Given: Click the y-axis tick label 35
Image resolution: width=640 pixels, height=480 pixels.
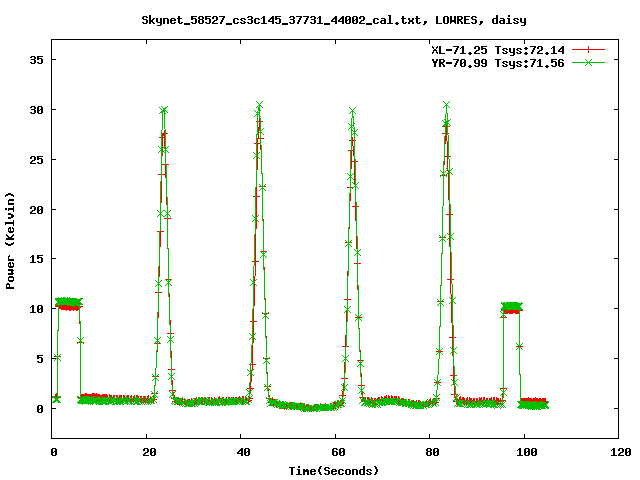Looking at the screenshot, I should [36, 60].
